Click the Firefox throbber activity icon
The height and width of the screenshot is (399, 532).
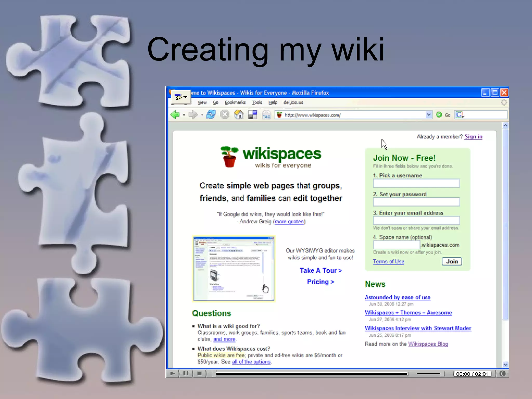click(504, 102)
